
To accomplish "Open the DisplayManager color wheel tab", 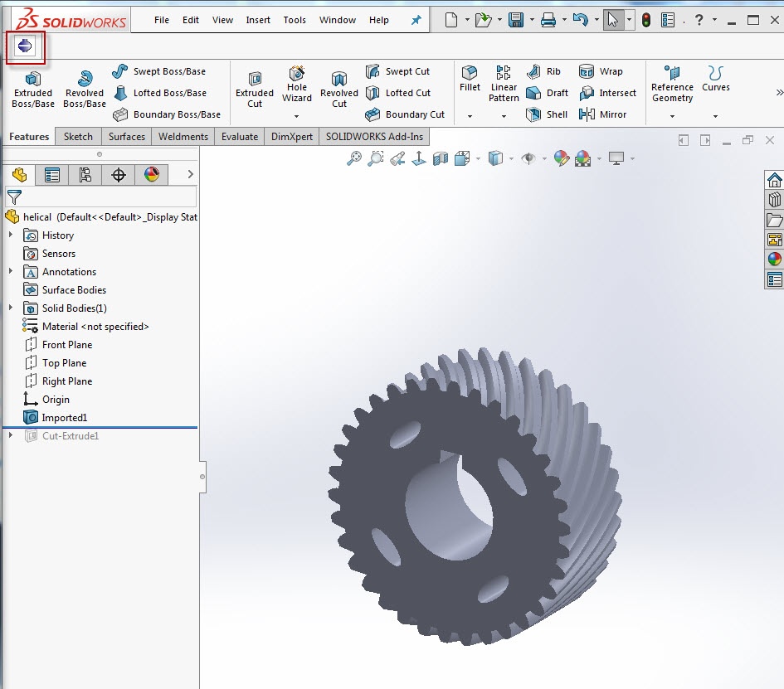I will pos(150,174).
